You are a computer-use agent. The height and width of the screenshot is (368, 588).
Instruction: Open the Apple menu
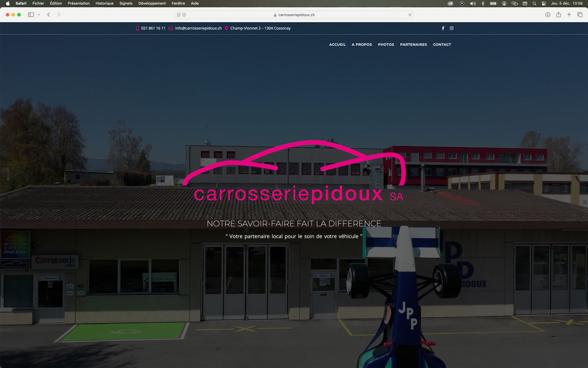[x=8, y=3]
